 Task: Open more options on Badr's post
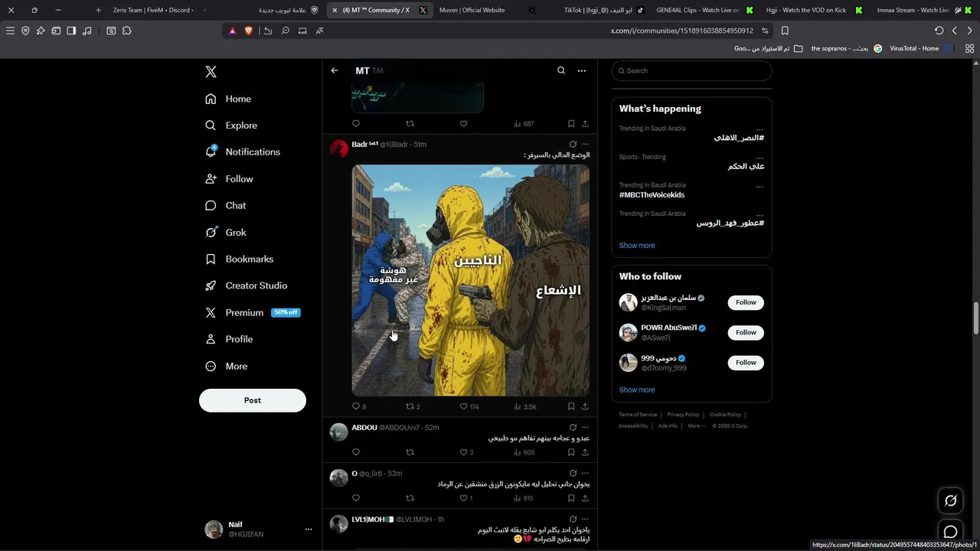click(585, 144)
